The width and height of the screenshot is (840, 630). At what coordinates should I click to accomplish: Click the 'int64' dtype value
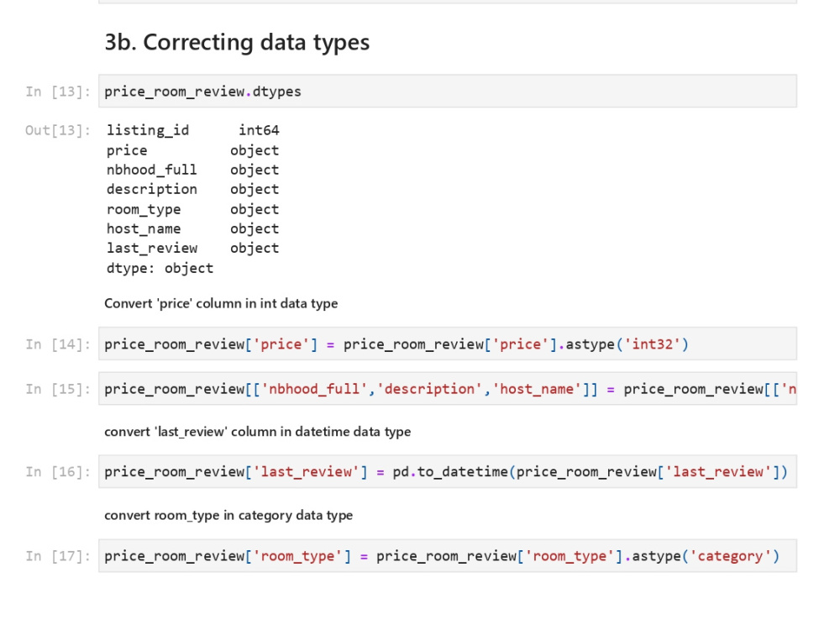point(259,130)
